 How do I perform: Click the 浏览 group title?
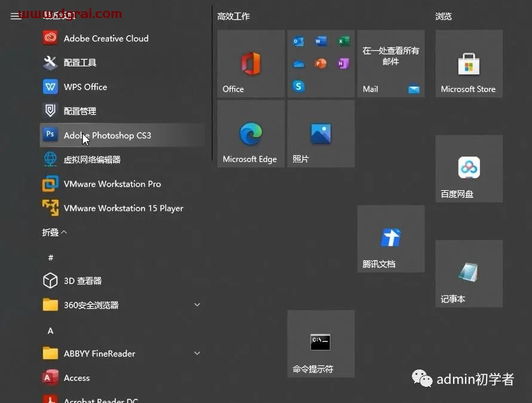[x=444, y=16]
